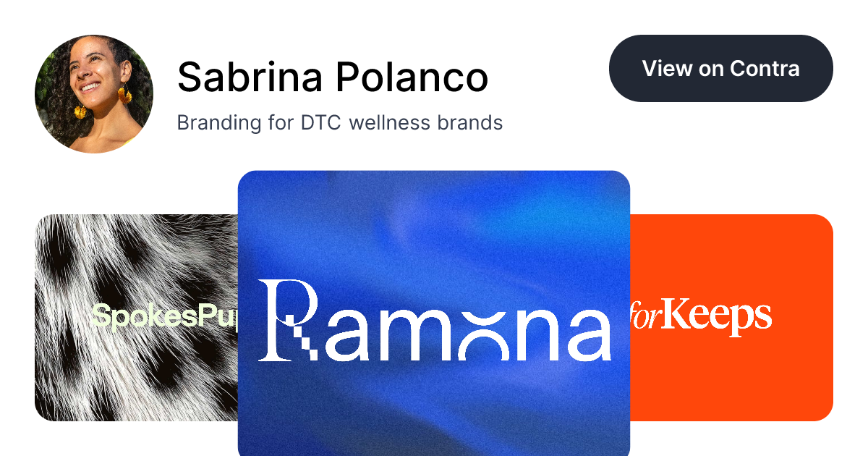The width and height of the screenshot is (868, 456).
Task: Open the Ramona blue project card
Action: (x=434, y=313)
